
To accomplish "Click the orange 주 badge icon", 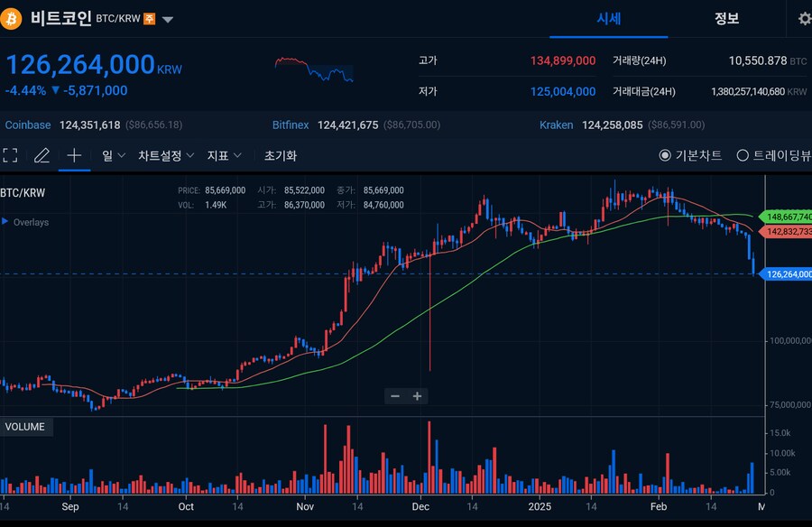I will [150, 19].
